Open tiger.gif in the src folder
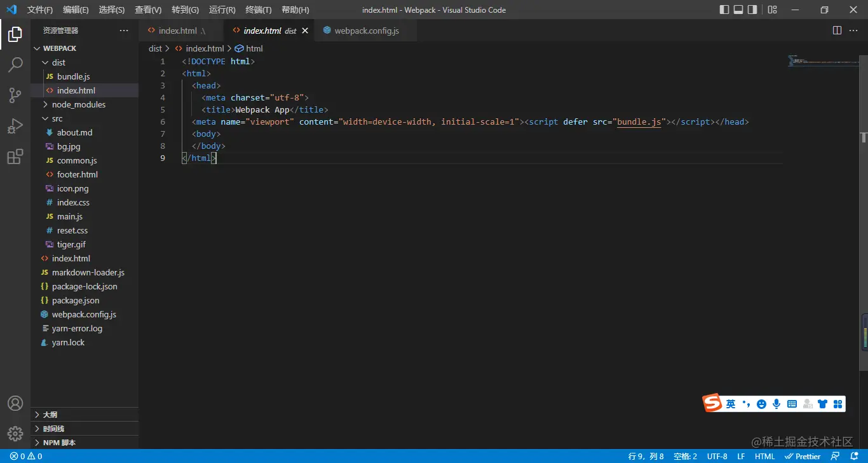Image resolution: width=868 pixels, height=463 pixels. [85, 244]
